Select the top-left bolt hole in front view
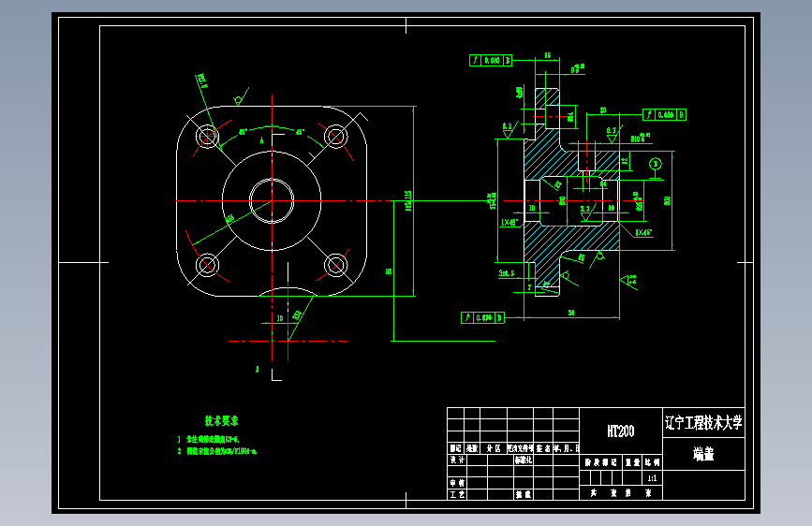Screen dimensions: 812x526 [x=207, y=137]
